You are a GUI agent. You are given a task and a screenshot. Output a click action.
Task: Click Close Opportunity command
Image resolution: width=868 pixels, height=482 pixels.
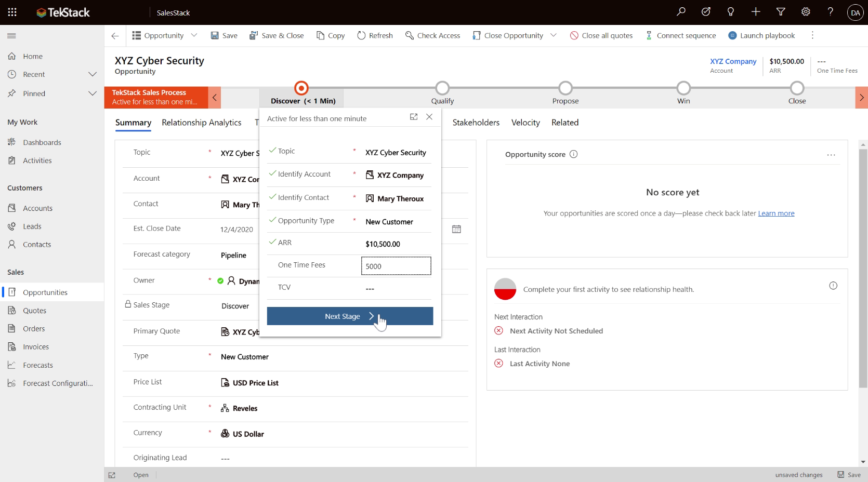[x=508, y=35]
